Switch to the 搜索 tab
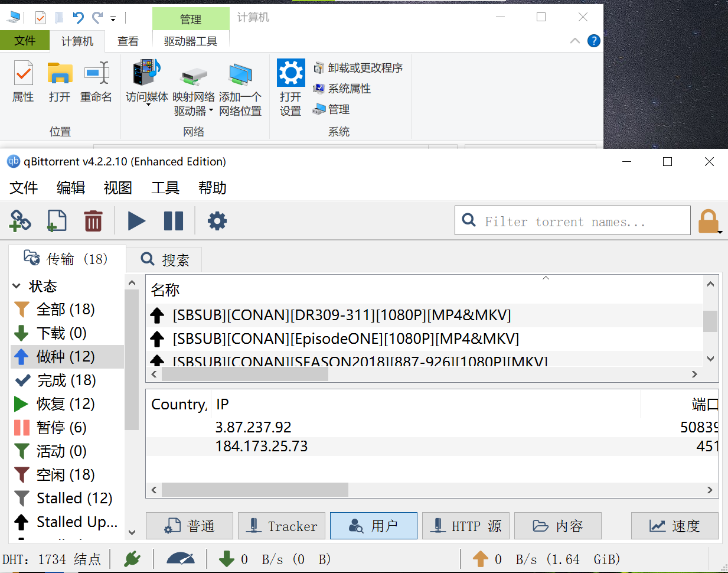The height and width of the screenshot is (573, 728). (x=165, y=260)
